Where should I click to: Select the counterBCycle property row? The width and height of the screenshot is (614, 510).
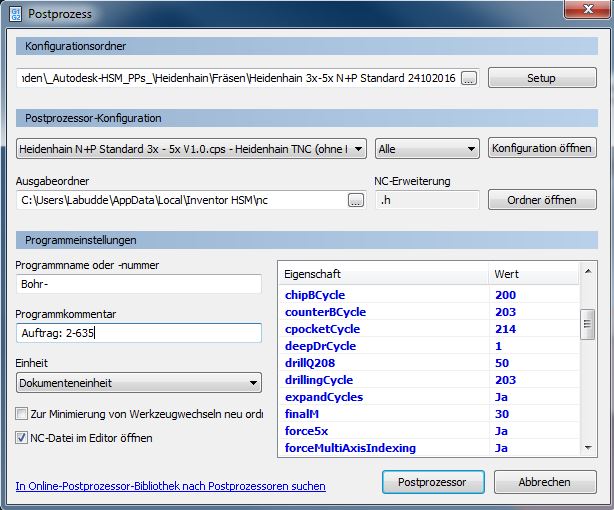click(429, 312)
